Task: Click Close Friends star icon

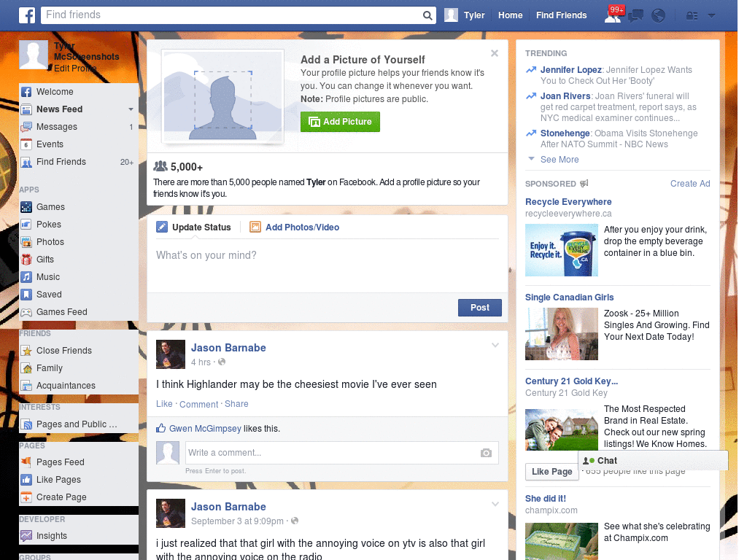Action: (x=26, y=351)
